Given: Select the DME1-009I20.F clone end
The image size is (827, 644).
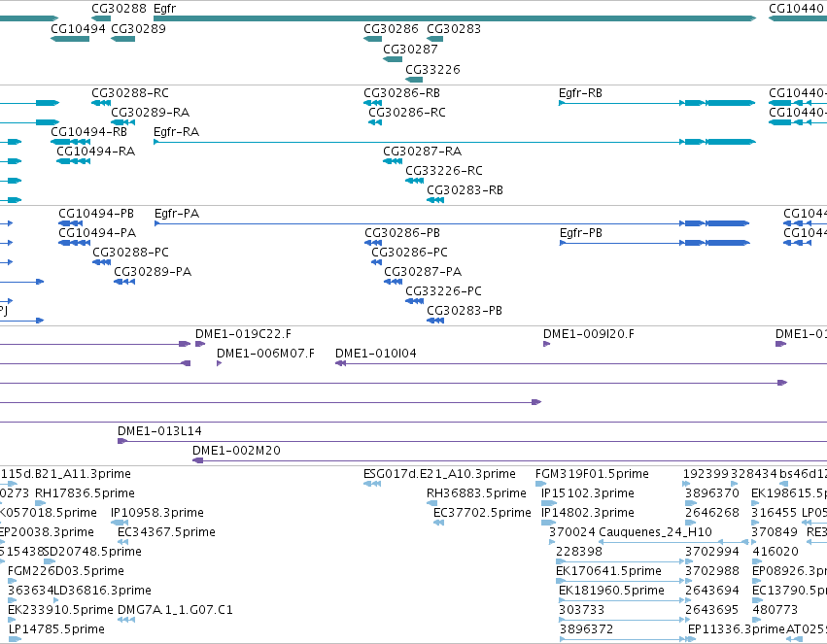Looking at the screenshot, I should (546, 344).
